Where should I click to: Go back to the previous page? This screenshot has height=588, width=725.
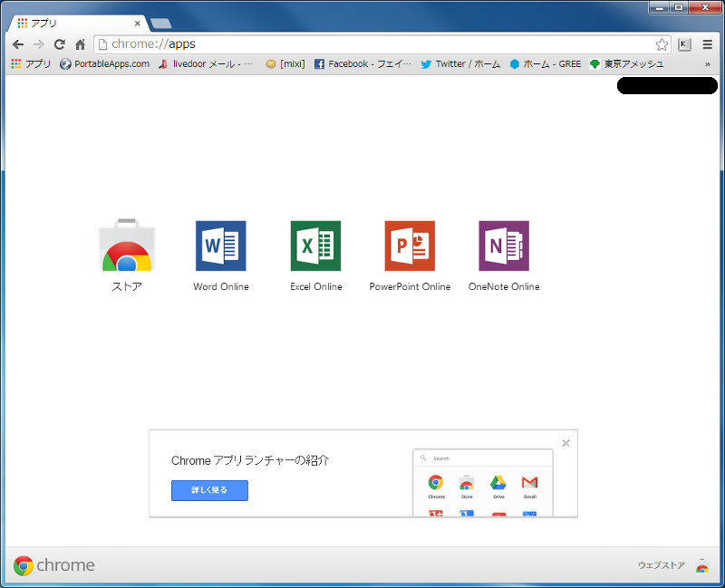point(18,44)
